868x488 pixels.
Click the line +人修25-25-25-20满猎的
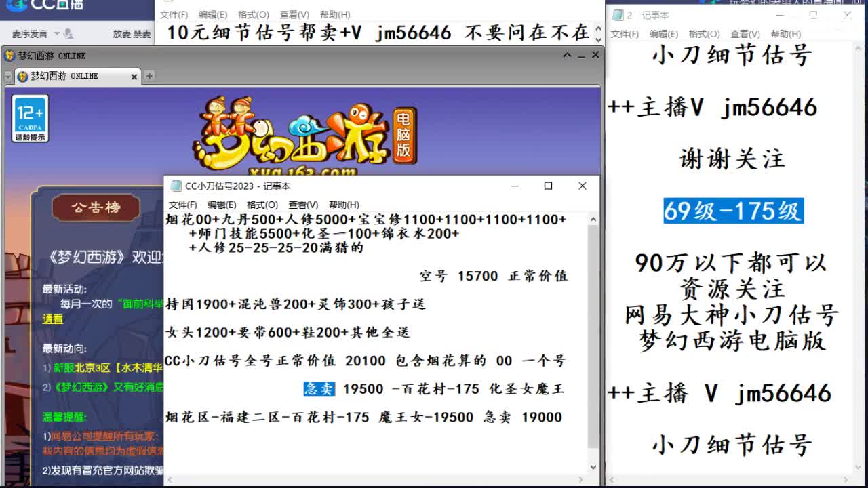click(277, 247)
